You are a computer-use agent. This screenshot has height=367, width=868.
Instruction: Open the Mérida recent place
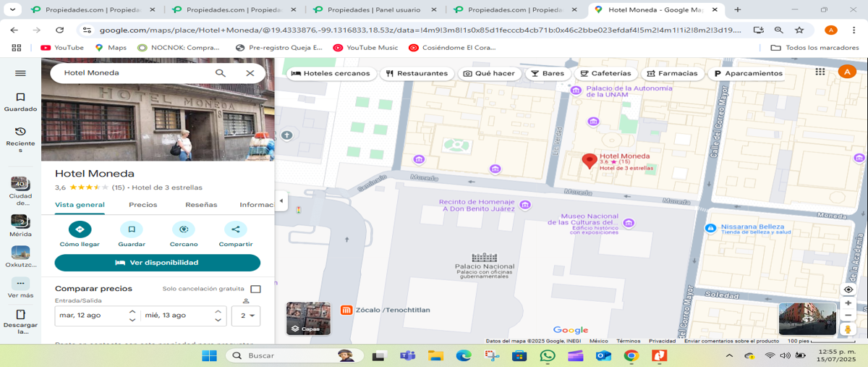point(20,225)
